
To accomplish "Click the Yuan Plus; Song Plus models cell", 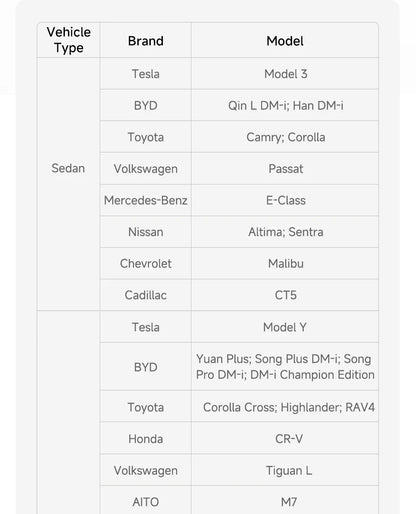I will (x=285, y=367).
